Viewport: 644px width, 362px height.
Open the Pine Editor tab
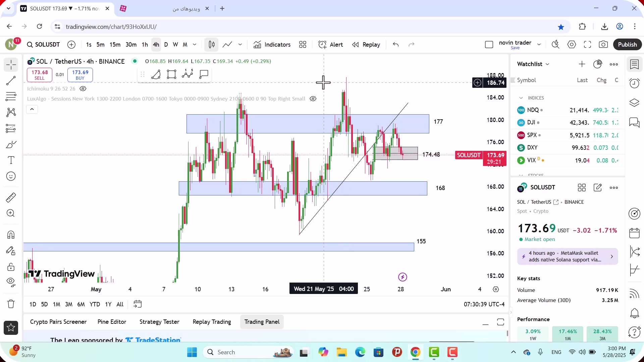112,322
